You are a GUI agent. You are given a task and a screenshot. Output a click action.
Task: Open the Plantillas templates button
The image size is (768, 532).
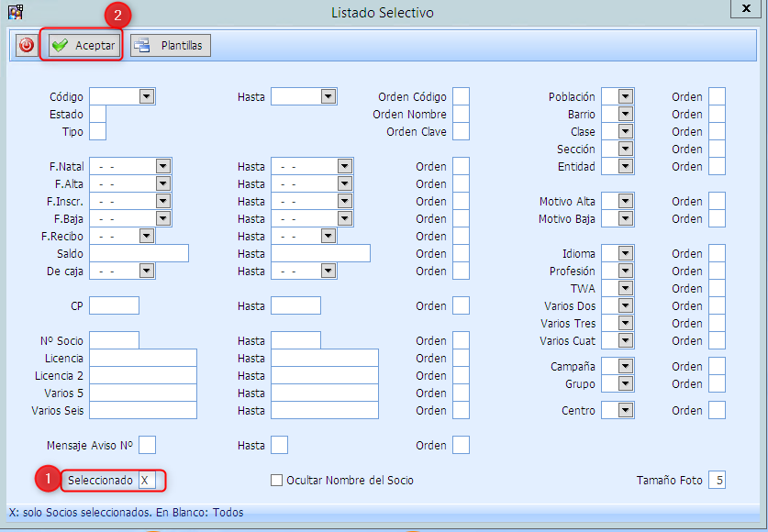(x=171, y=45)
